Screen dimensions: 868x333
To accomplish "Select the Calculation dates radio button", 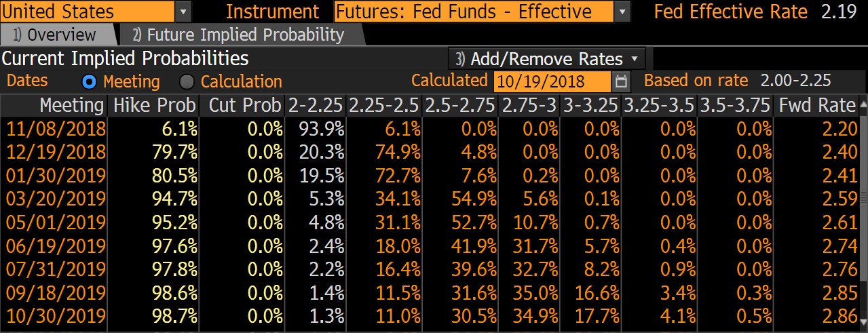I will [x=187, y=82].
